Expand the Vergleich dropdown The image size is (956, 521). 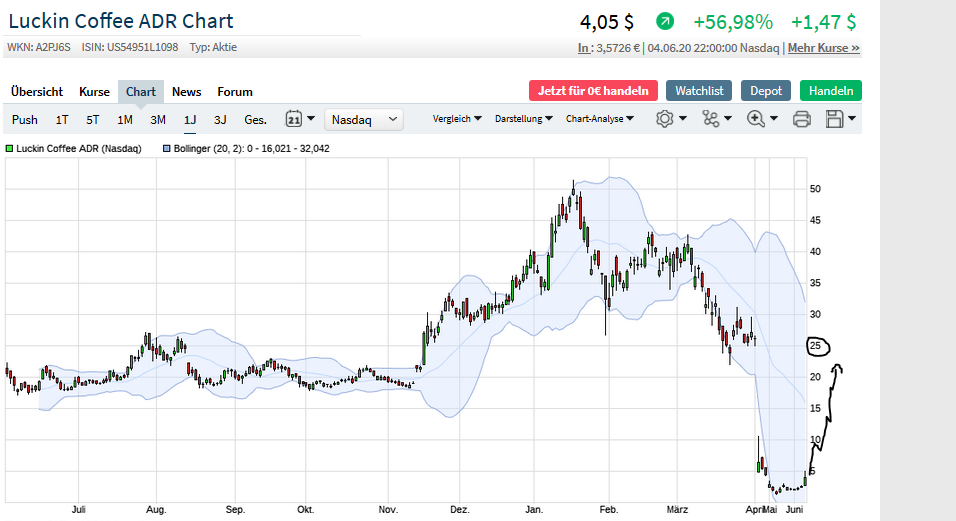(x=457, y=119)
